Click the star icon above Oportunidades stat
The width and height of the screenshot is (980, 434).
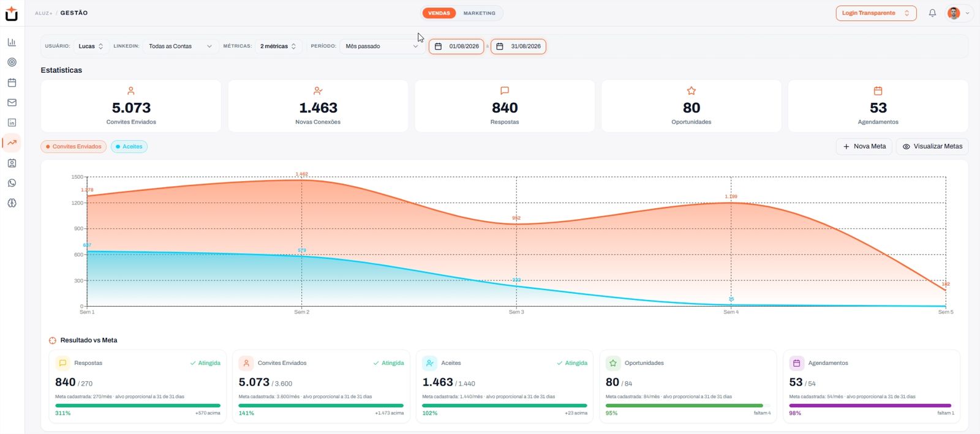coord(692,91)
